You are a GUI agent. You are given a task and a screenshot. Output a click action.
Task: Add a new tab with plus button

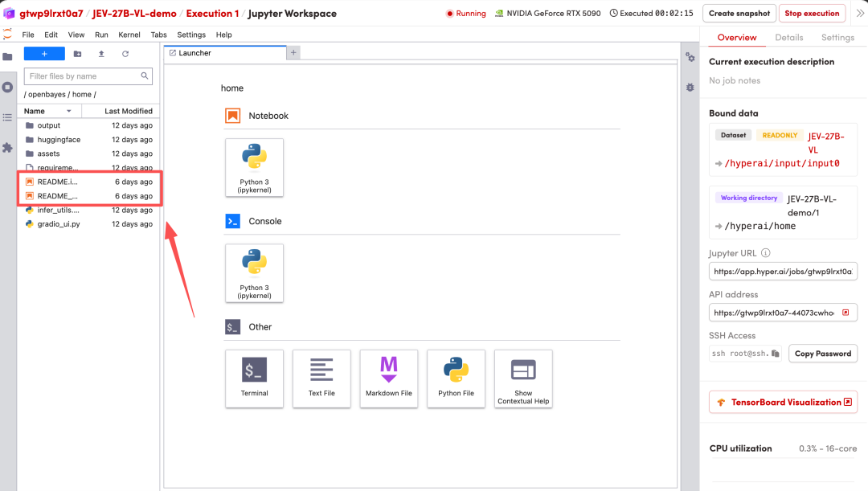[293, 52]
